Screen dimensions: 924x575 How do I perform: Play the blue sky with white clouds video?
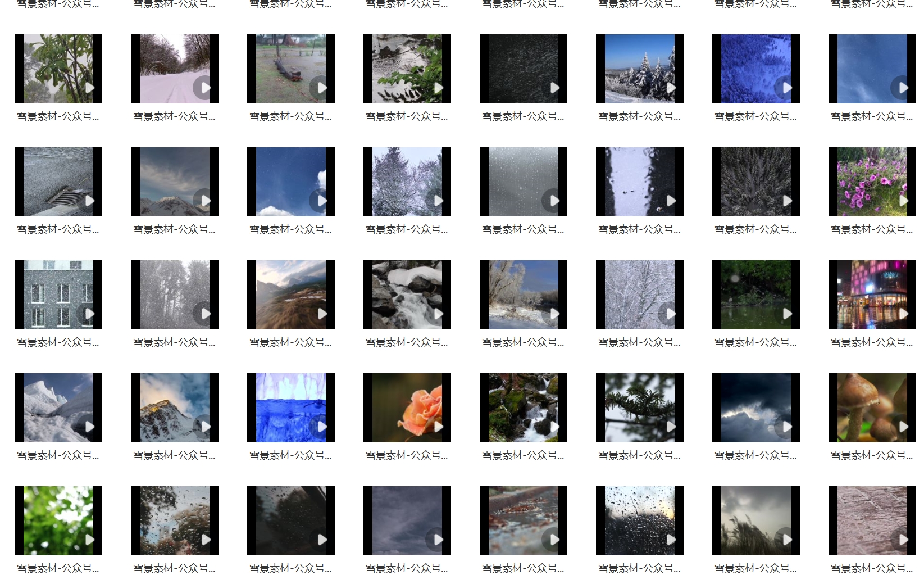(x=322, y=201)
